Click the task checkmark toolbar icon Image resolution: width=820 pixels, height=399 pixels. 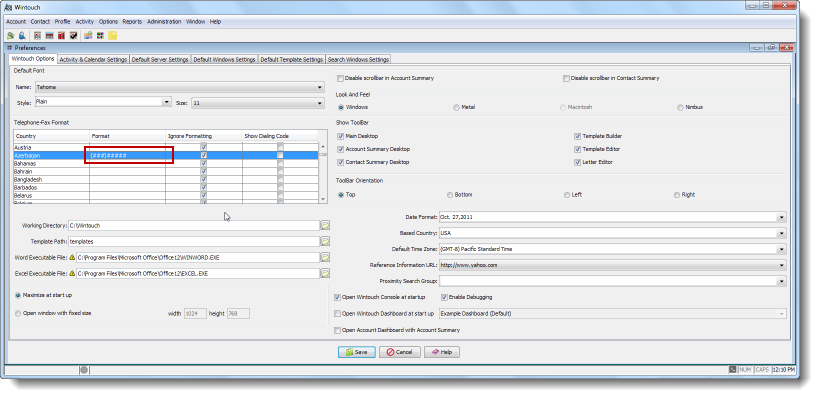click(74, 36)
